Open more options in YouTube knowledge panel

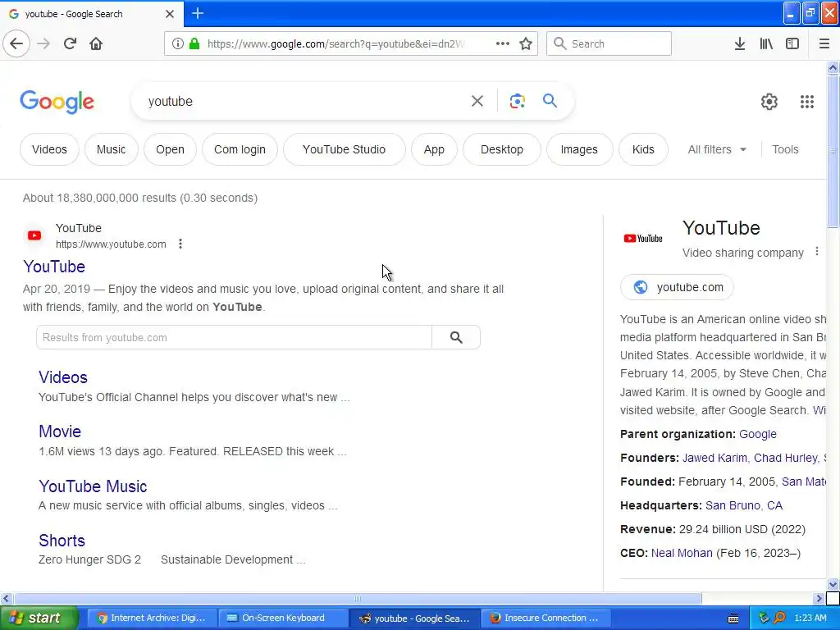pos(817,251)
